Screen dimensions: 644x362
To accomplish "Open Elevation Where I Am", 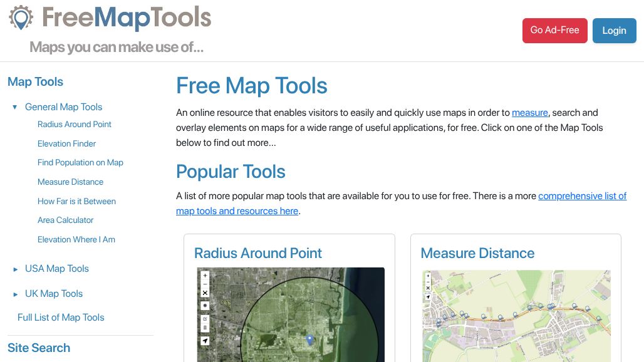I will pos(76,239).
